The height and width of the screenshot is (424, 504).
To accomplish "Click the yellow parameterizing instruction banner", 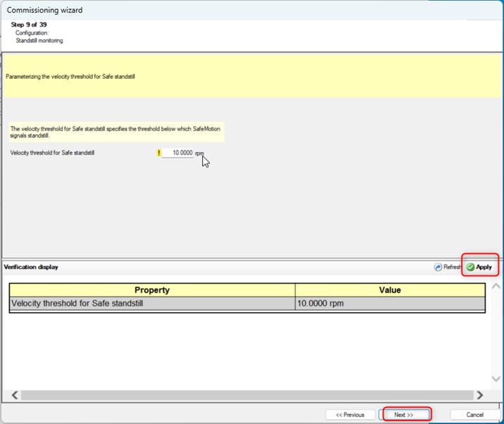I will click(x=252, y=76).
